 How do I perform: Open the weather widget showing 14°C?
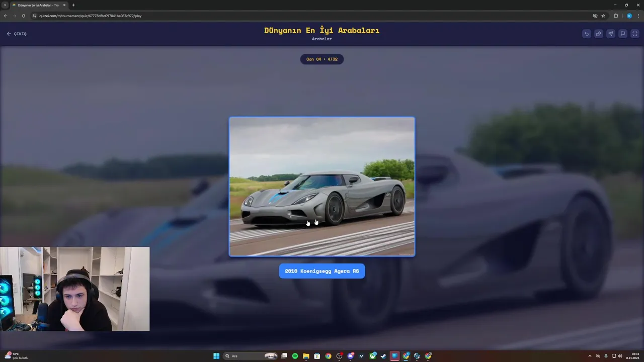point(16,356)
